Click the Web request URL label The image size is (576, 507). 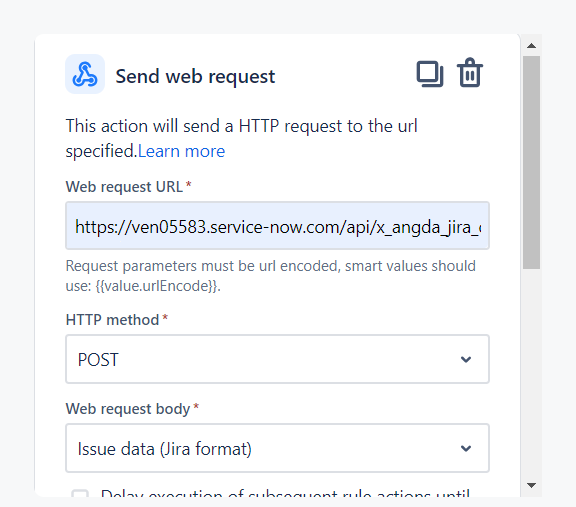124,187
